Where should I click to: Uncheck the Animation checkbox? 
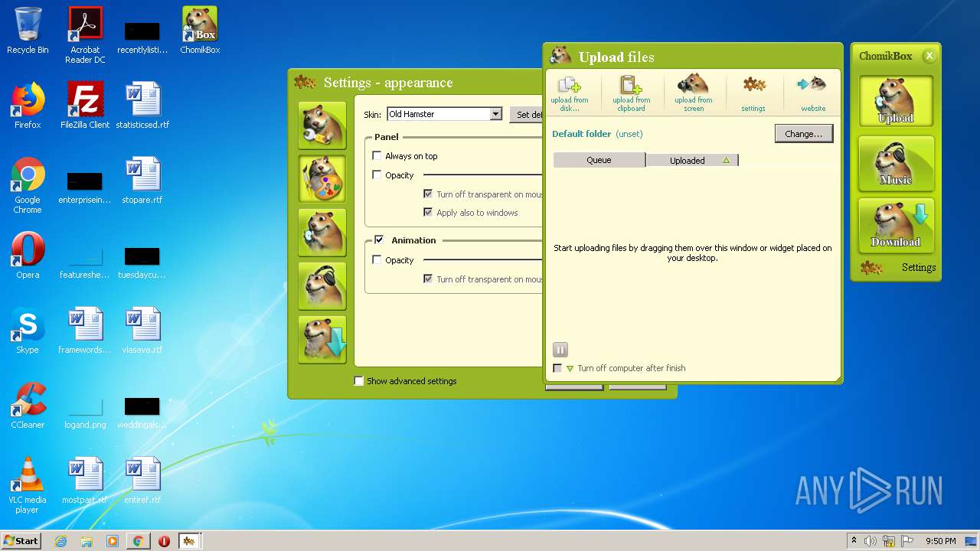378,240
